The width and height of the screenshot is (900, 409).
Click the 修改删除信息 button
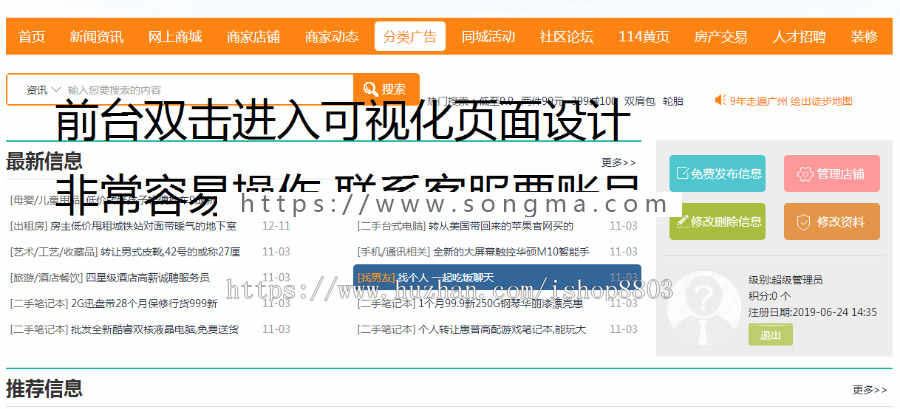tap(717, 221)
